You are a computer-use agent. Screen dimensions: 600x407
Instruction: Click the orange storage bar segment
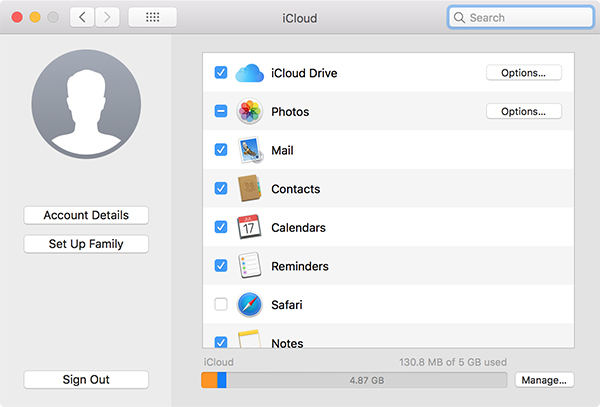point(209,380)
